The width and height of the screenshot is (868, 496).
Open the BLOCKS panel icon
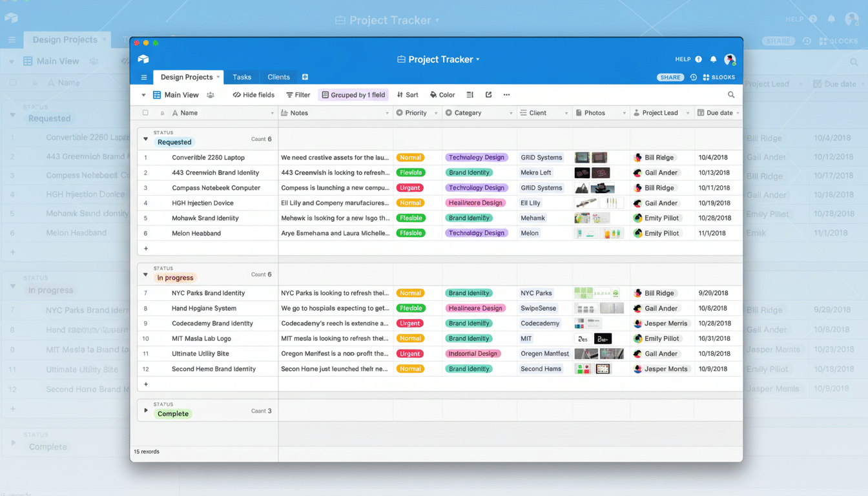tap(707, 77)
